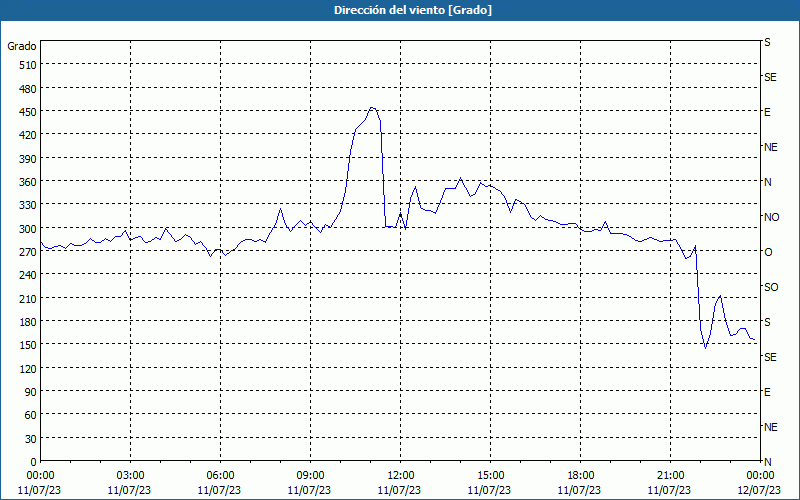
Task: Select the 480 value on the degree axis
Action: point(28,89)
